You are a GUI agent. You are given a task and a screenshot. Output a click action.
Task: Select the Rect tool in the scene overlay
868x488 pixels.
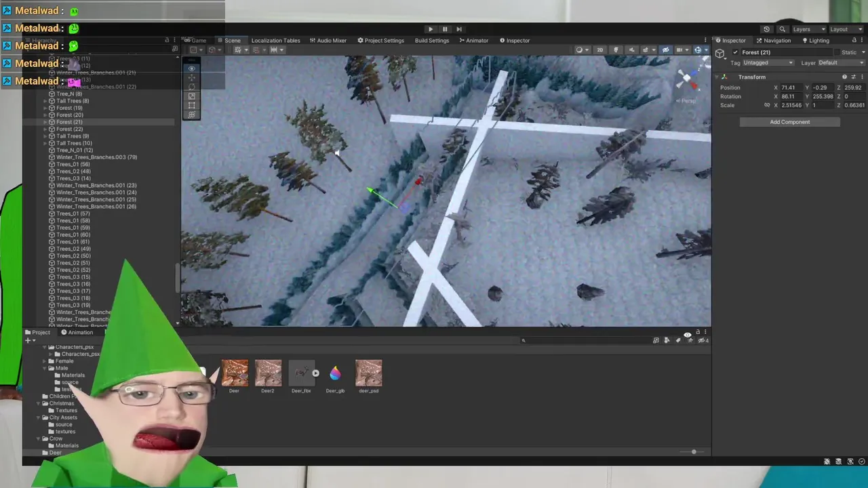(x=192, y=105)
